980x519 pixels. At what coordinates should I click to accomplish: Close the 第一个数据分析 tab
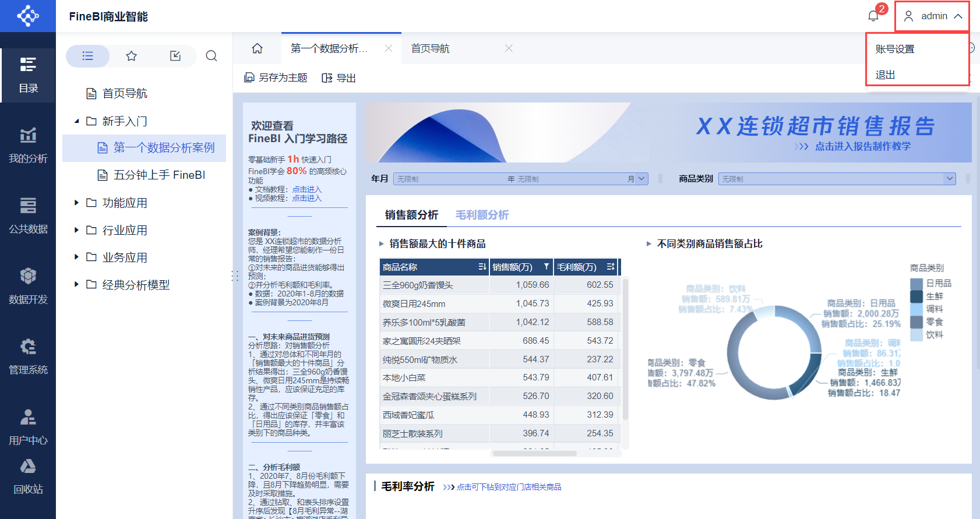(x=389, y=48)
